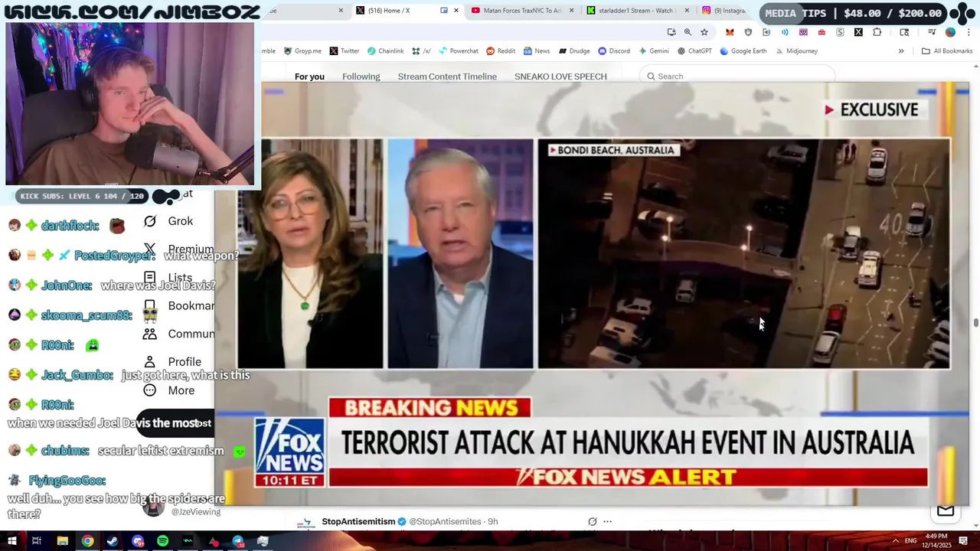Click the Fox News video post
The height and width of the screenshot is (551, 980).
(x=593, y=295)
